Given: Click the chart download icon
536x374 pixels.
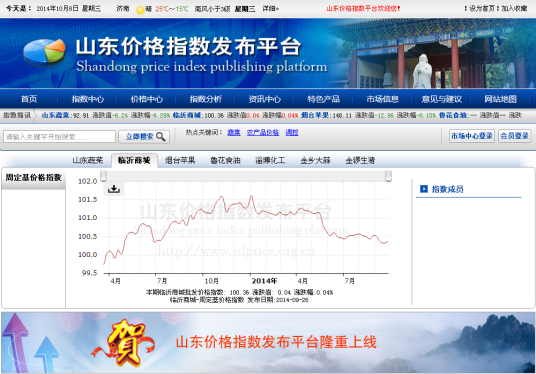Looking at the screenshot, I should tap(114, 189).
